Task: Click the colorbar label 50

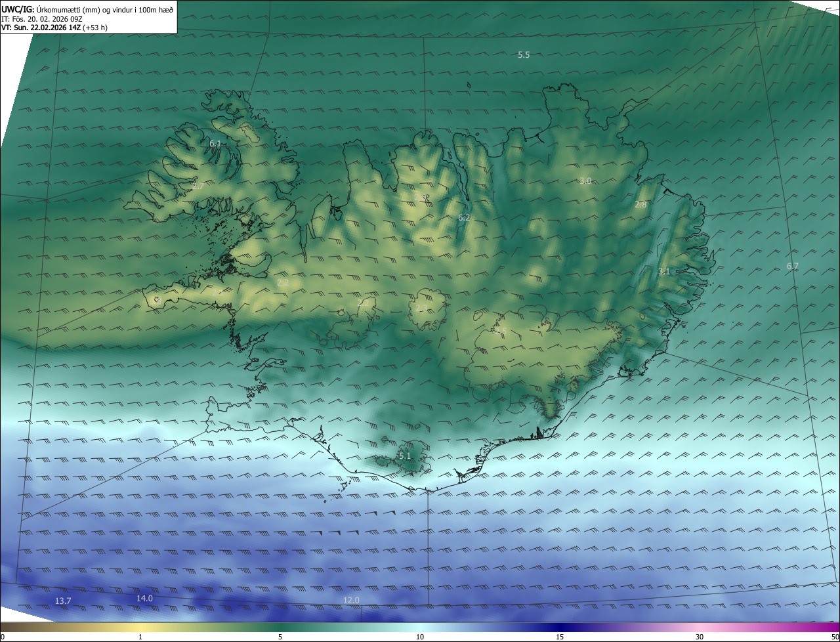Action: (835, 637)
